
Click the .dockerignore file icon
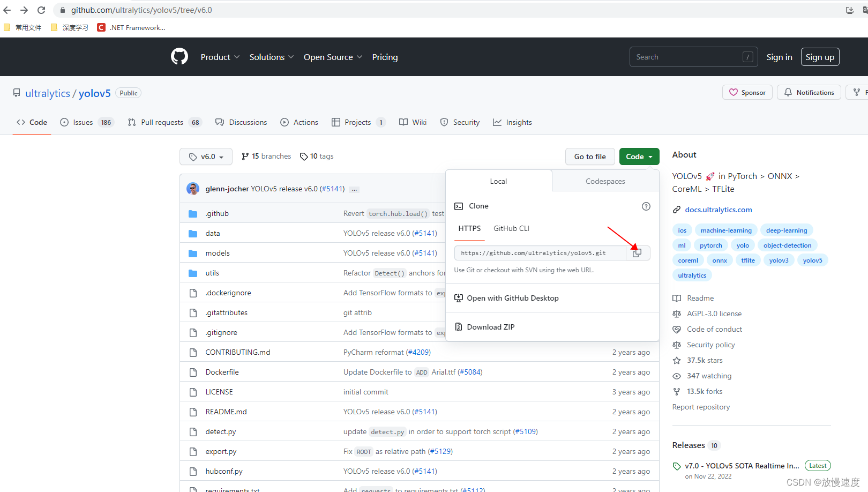point(193,293)
